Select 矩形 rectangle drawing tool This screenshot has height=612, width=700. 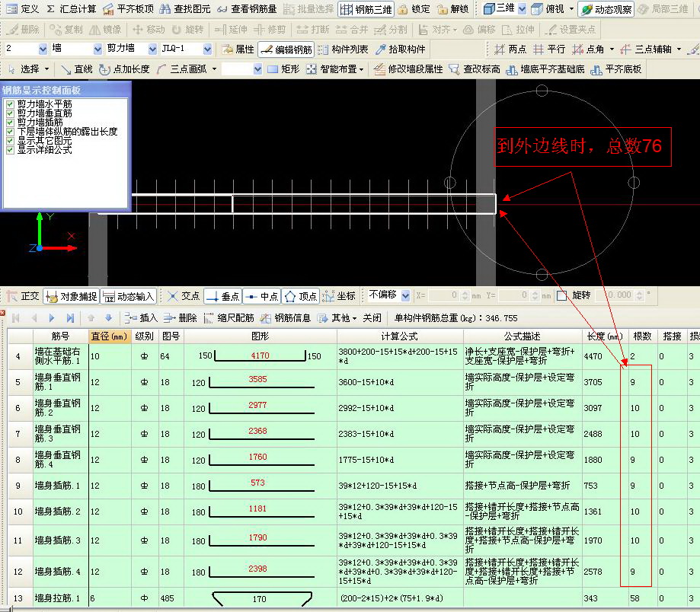[283, 69]
